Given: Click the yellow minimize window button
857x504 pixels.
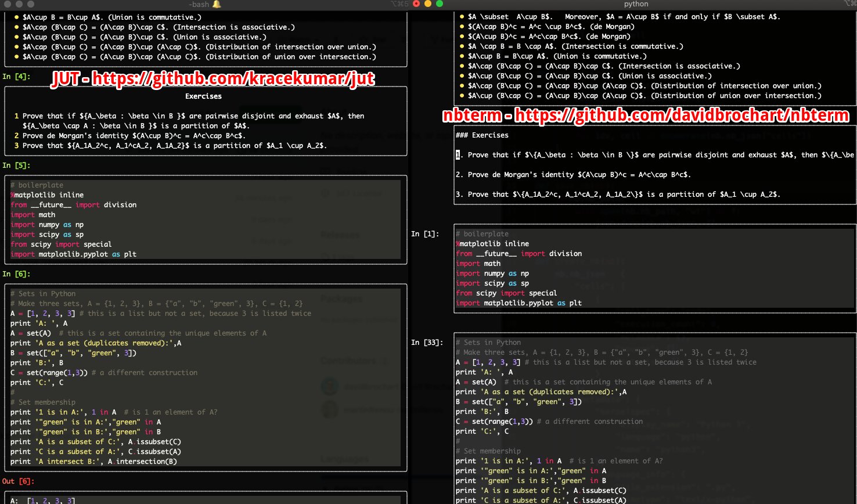Looking at the screenshot, I should pos(428,3).
